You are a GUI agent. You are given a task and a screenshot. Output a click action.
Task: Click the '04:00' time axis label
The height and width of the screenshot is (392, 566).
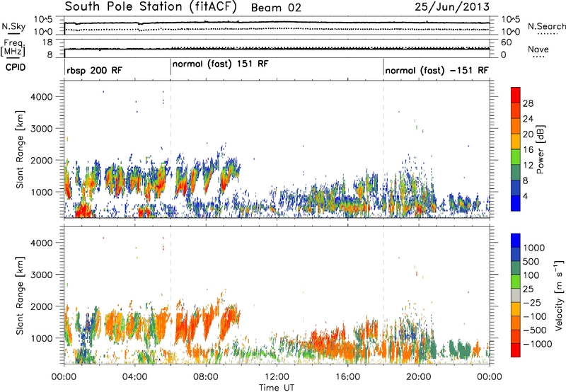click(134, 377)
